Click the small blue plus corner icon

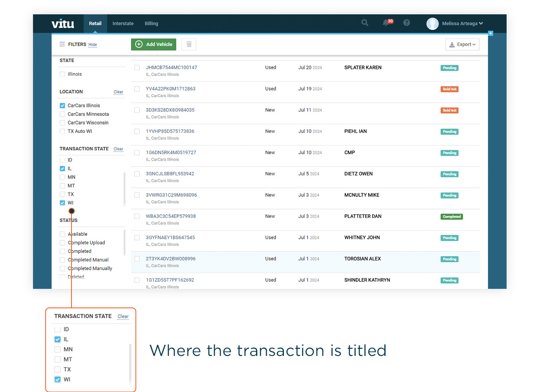(491, 33)
